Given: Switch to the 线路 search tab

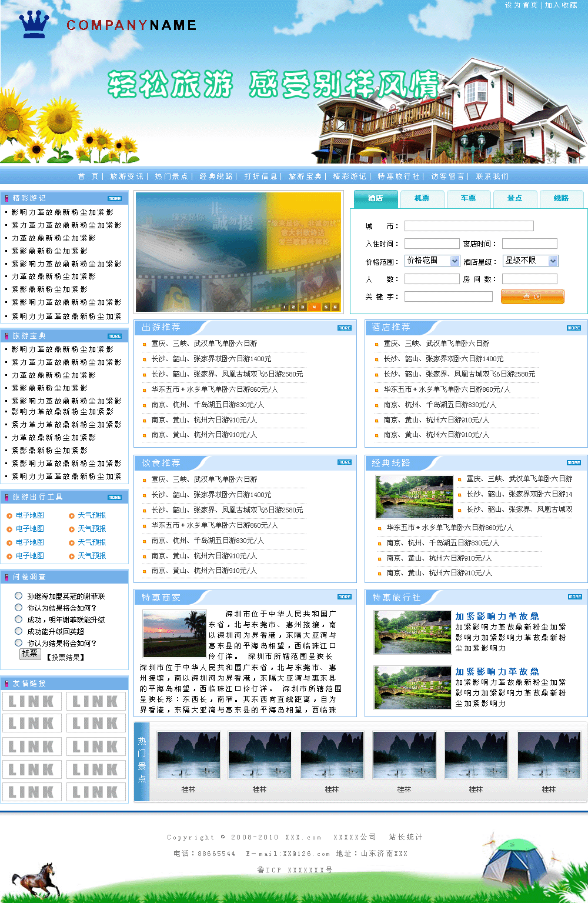Looking at the screenshot, I should coord(561,199).
